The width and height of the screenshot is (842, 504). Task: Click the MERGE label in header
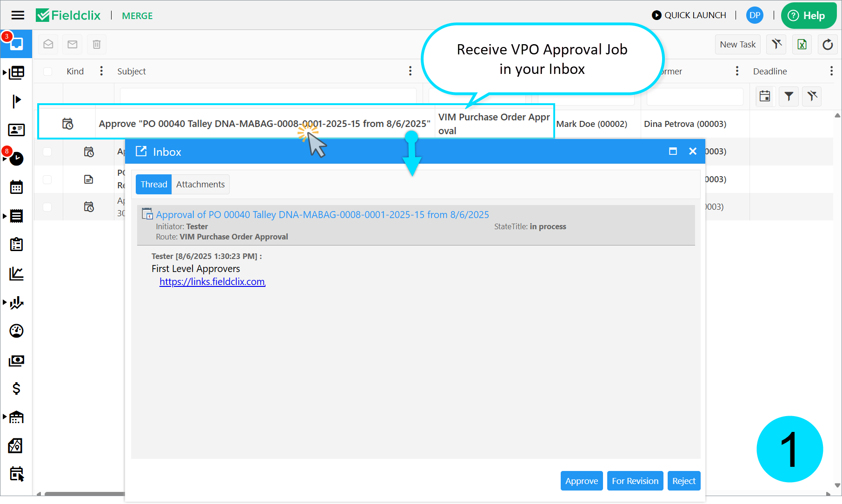(137, 16)
